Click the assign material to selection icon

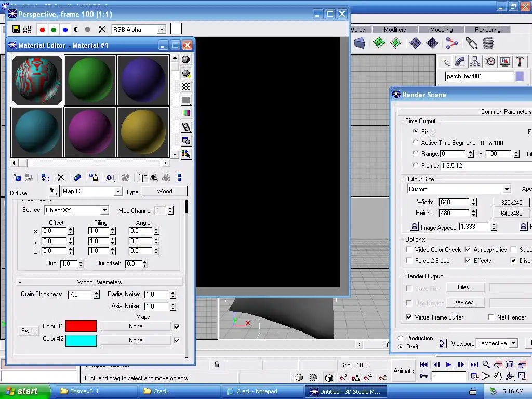pos(45,178)
